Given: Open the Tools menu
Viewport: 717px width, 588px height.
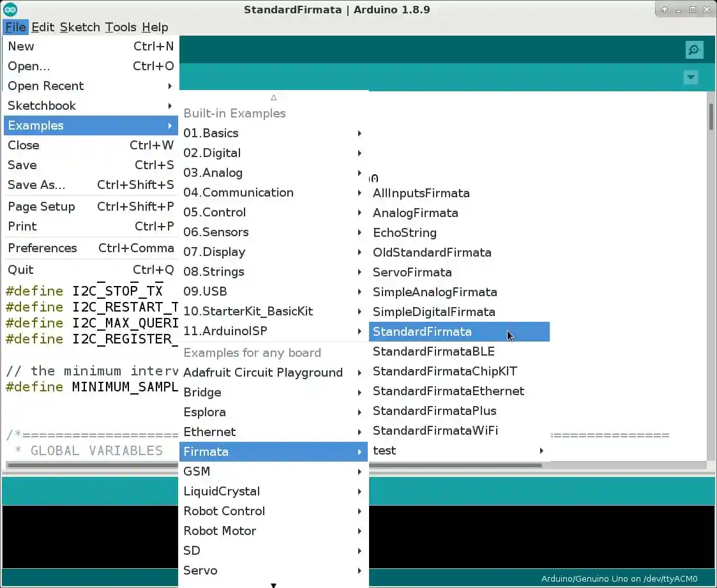Looking at the screenshot, I should tap(121, 27).
